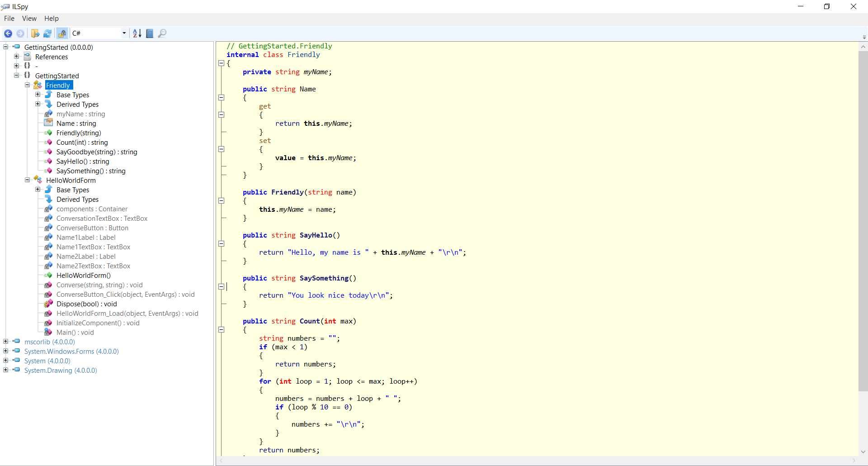The width and height of the screenshot is (868, 466).
Task: Collapse the GettingStarted namespace node
Action: pyautogui.click(x=16, y=76)
